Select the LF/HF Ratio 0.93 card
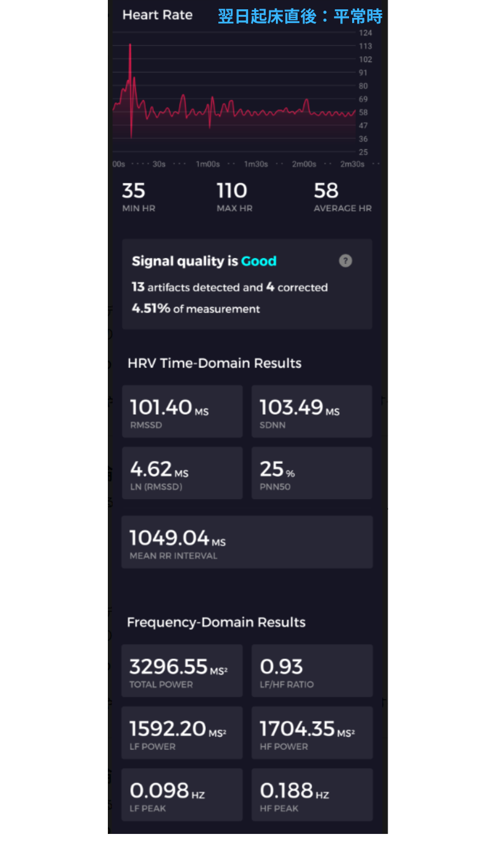Viewport: 496px width, 868px height. [x=311, y=671]
